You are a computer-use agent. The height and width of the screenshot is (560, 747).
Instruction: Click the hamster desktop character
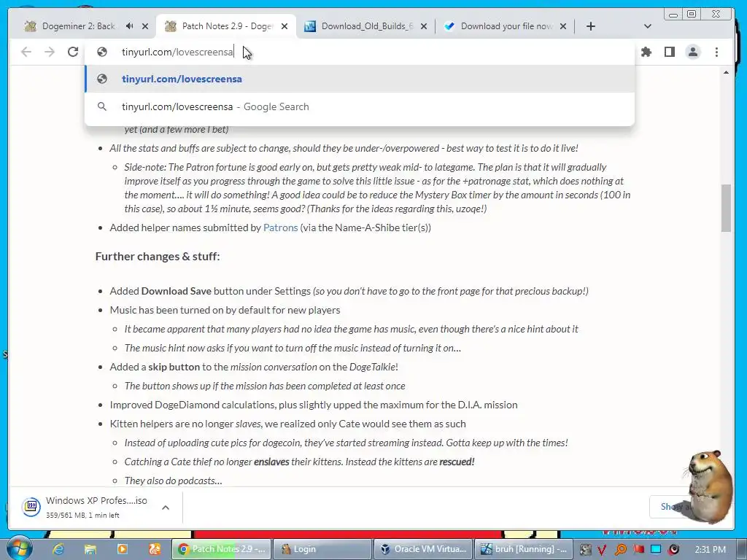pyautogui.click(x=708, y=487)
